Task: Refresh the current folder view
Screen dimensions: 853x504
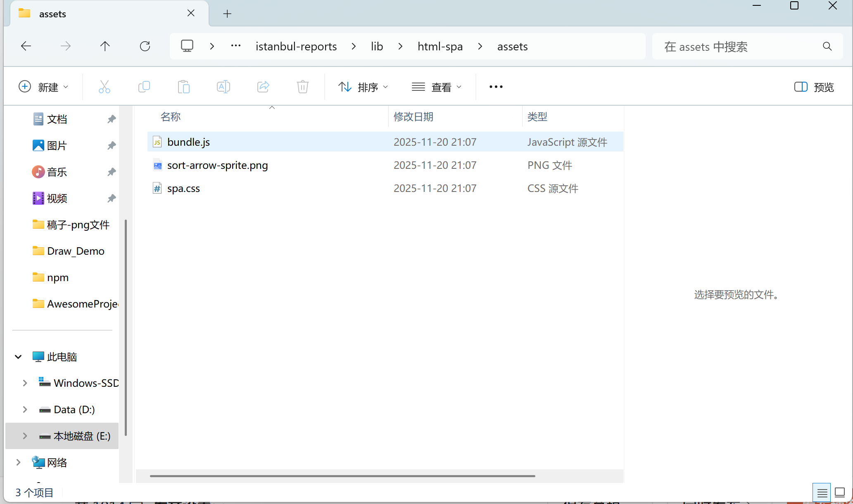Action: tap(145, 46)
